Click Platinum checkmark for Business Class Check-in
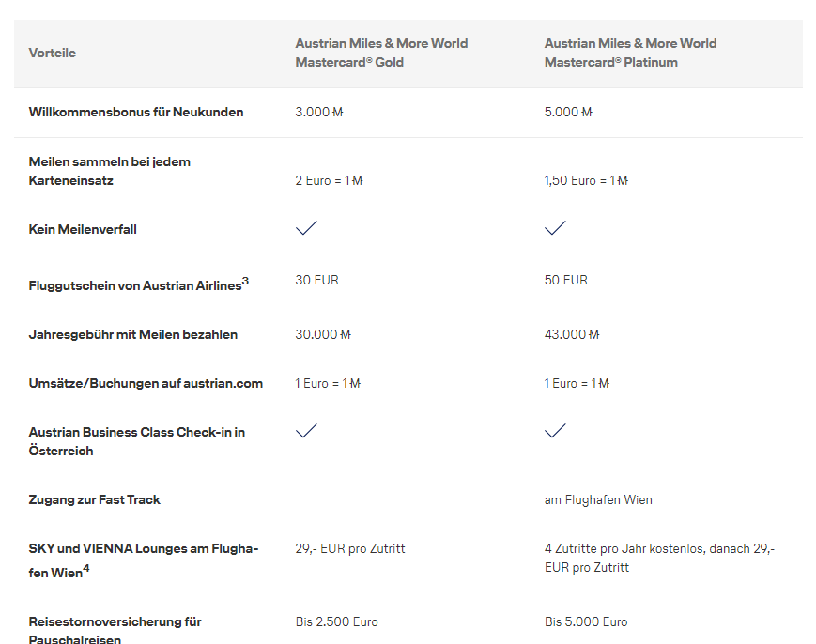The height and width of the screenshot is (644, 816). click(555, 431)
